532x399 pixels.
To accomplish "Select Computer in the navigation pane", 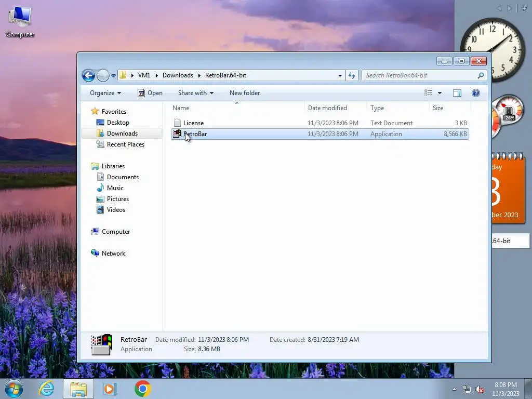I will pos(116,231).
